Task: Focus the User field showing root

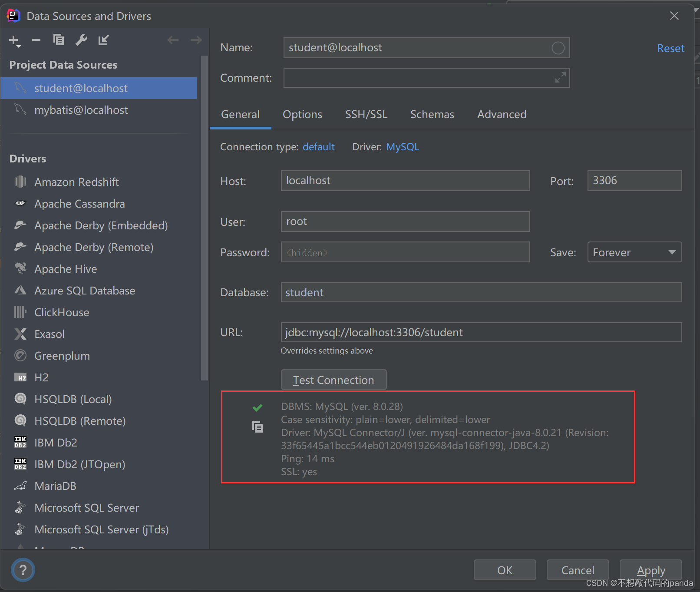Action: (x=405, y=222)
